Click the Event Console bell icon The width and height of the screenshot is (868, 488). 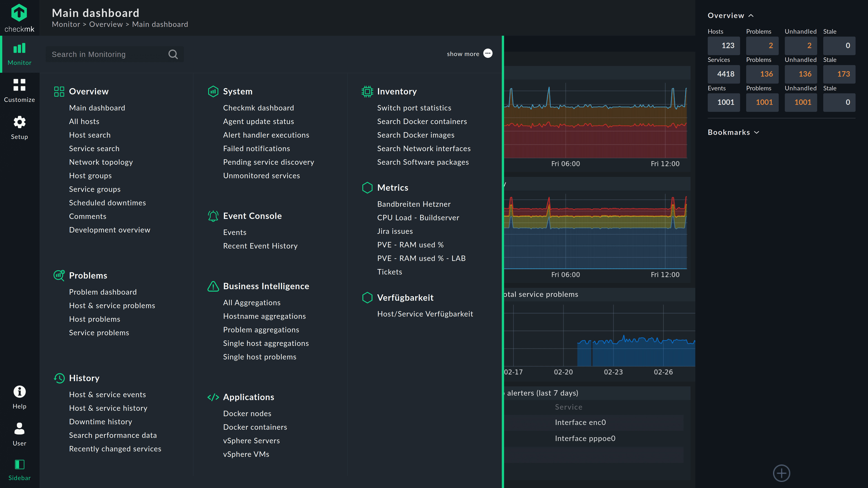coord(213,216)
